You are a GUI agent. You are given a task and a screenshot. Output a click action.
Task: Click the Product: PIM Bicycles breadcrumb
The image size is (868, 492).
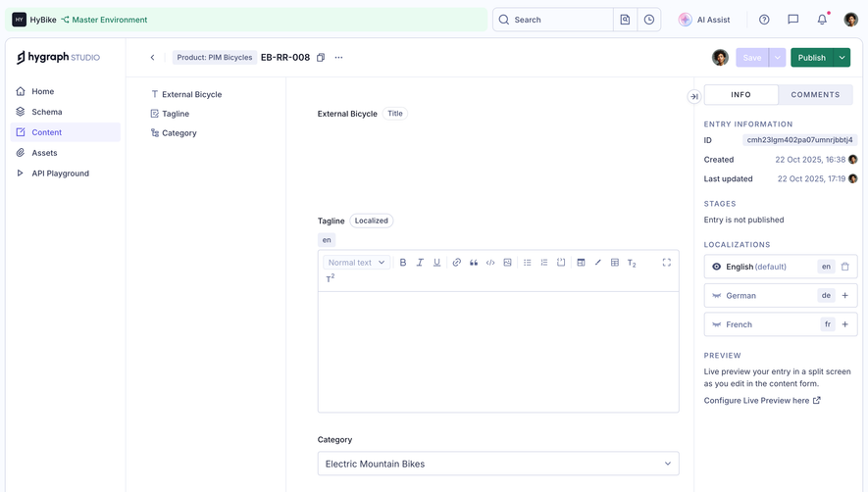tap(214, 58)
